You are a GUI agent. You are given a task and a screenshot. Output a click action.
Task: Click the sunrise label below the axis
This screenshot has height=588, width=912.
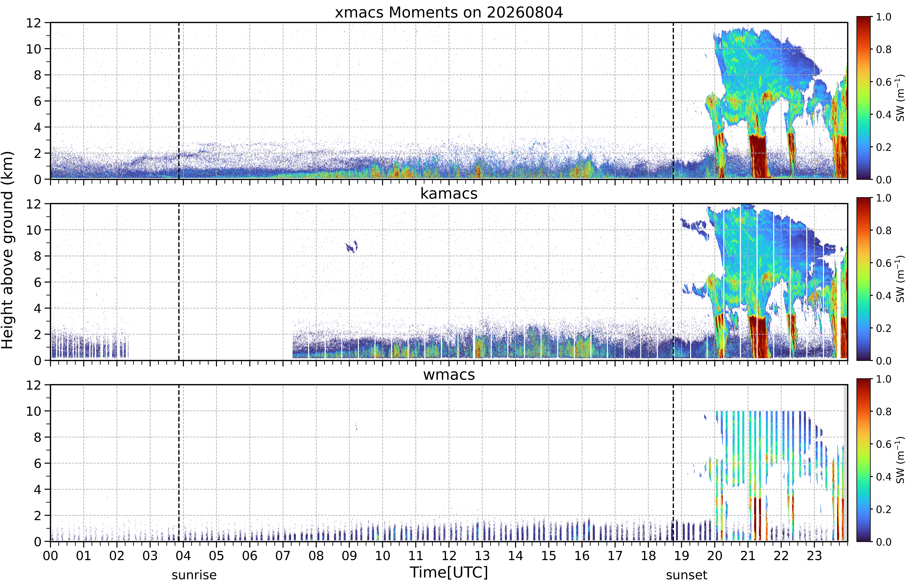coord(194,575)
